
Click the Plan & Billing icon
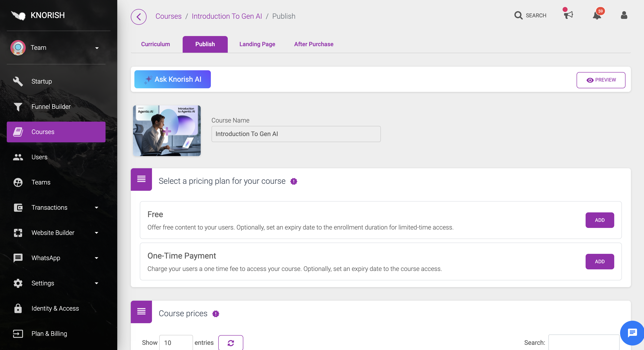18,334
